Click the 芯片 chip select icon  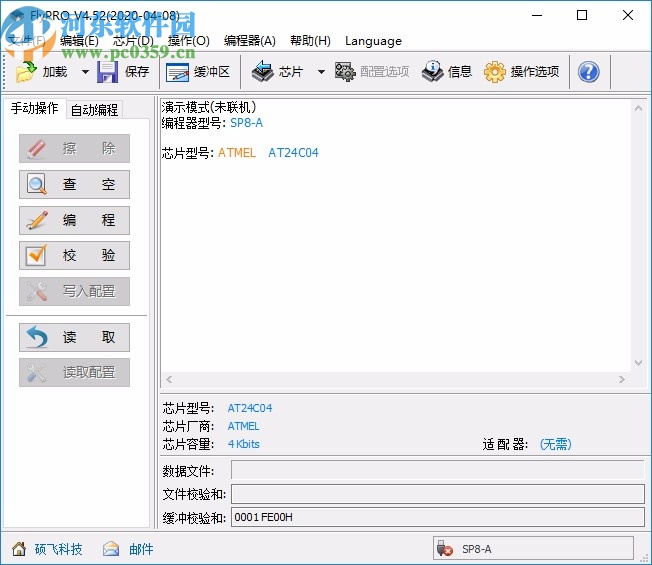tap(263, 72)
